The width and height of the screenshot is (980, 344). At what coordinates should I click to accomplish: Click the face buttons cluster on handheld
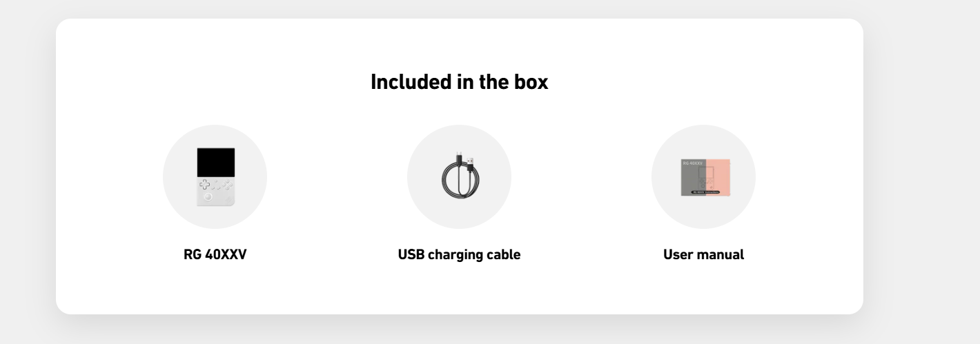pos(226,185)
